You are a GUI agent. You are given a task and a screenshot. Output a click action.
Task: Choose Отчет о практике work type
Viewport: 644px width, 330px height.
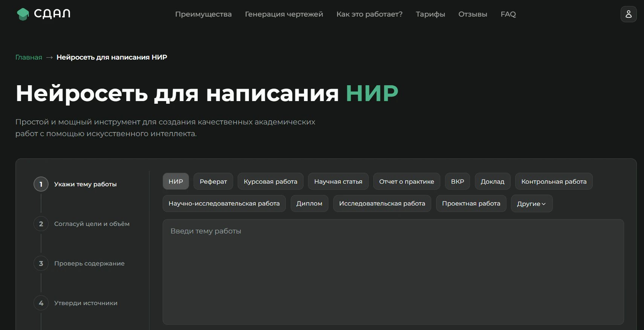click(x=407, y=181)
